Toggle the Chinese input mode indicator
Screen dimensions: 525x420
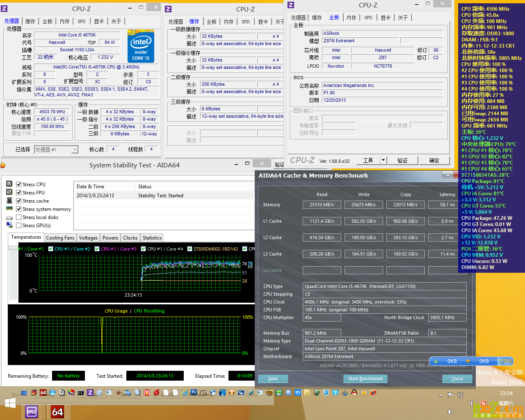pyautogui.click(x=472, y=404)
